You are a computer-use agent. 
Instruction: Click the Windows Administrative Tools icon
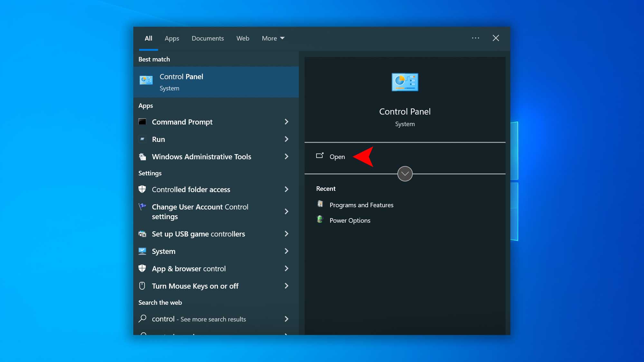tap(142, 157)
